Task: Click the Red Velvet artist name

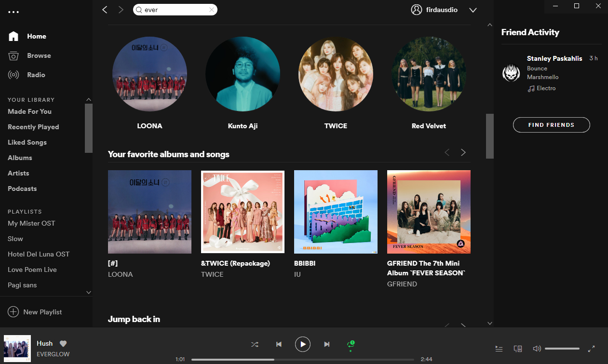Action: pyautogui.click(x=429, y=126)
